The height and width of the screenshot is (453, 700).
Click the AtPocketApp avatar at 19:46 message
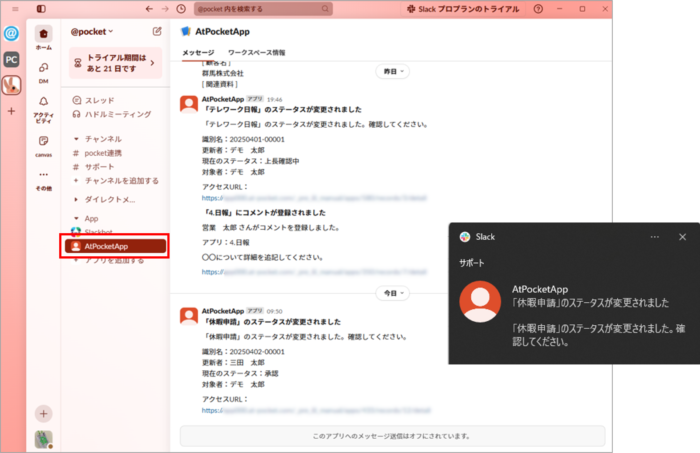tap(189, 104)
